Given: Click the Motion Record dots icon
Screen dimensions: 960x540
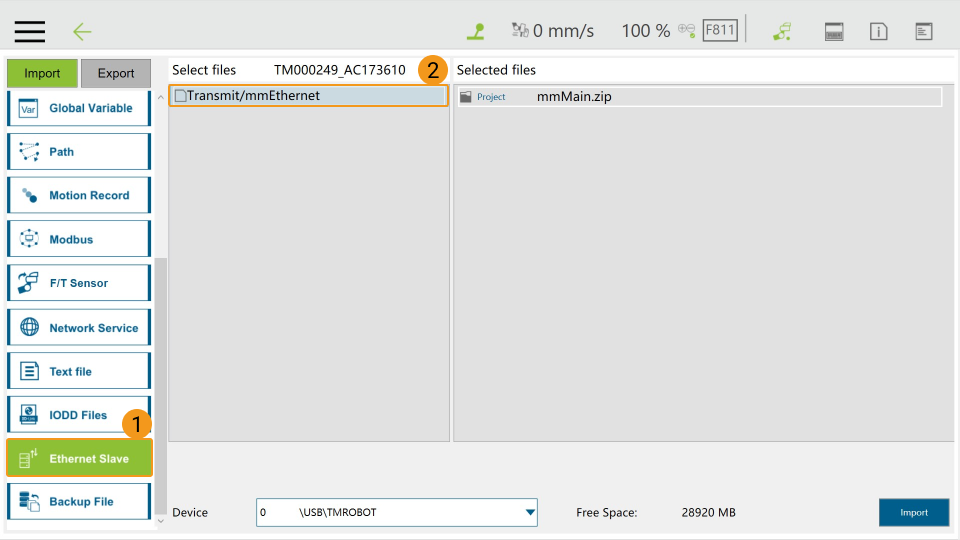Looking at the screenshot, I should (x=29, y=195).
